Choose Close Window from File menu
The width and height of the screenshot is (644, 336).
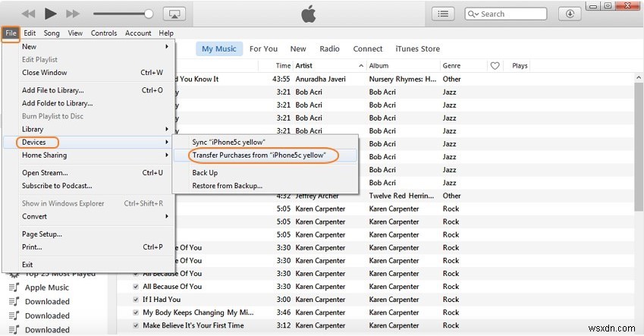click(x=89, y=73)
